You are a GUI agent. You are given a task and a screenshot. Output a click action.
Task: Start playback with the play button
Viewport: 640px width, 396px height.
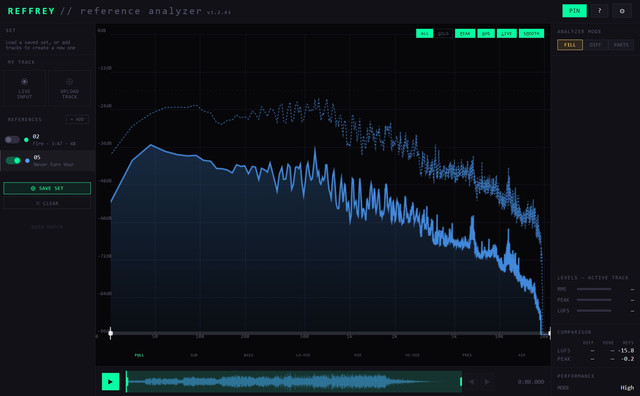click(110, 382)
